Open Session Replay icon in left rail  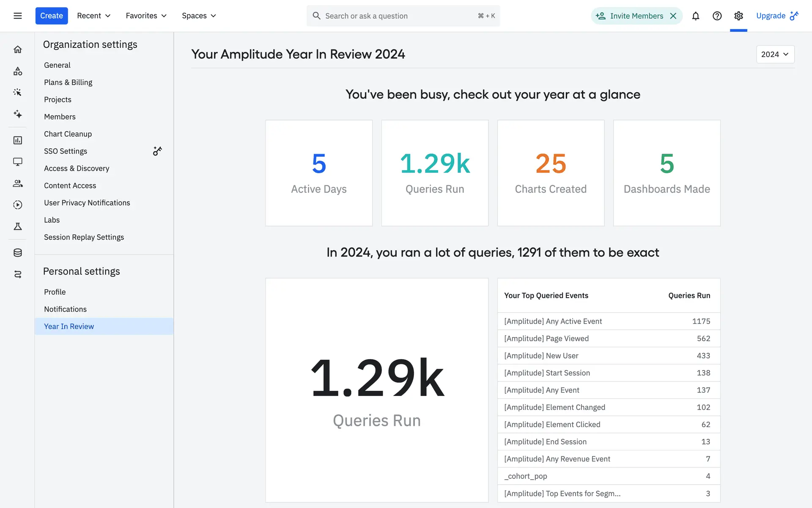click(x=17, y=205)
